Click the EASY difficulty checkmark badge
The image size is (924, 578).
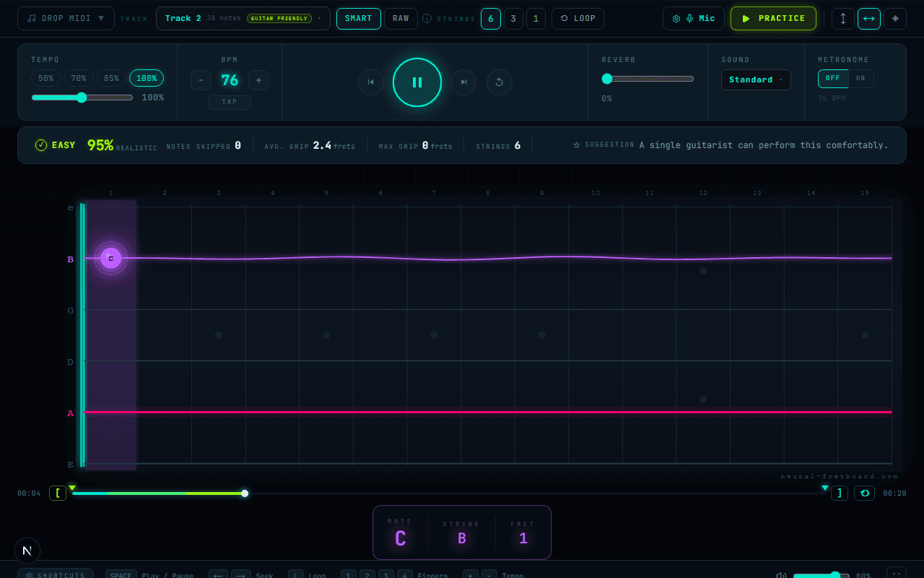[x=55, y=145]
